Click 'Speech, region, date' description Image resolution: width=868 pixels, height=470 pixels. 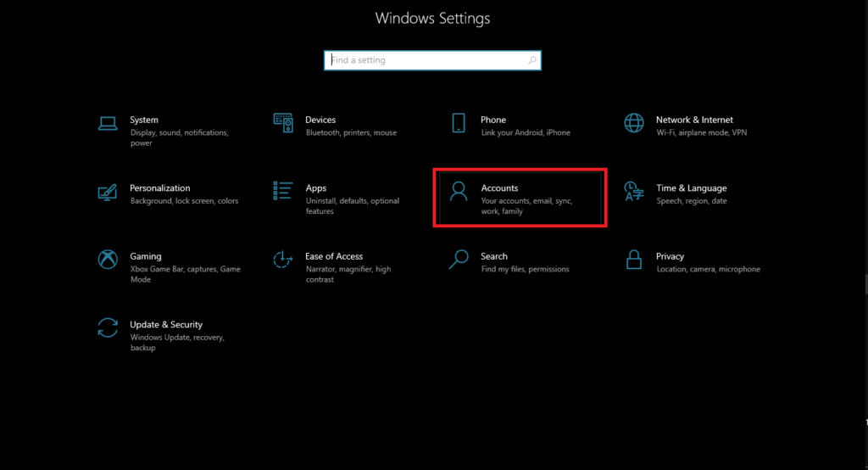tap(692, 200)
